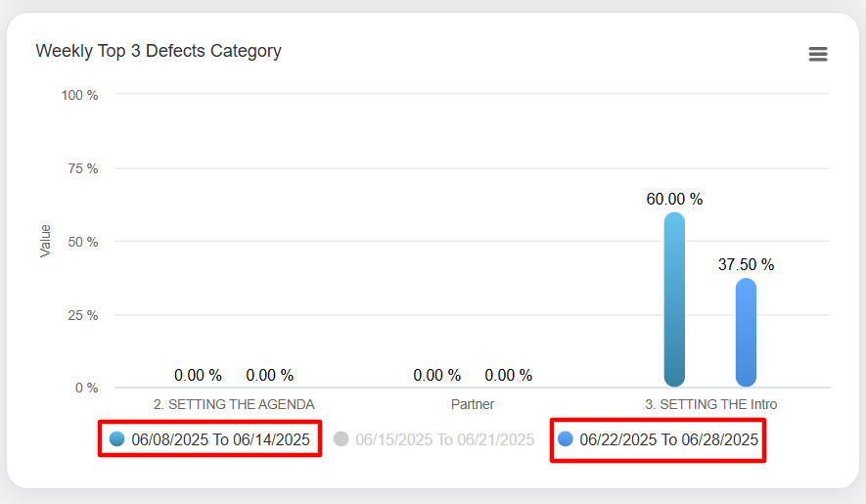The width and height of the screenshot is (866, 504).
Task: Click the blue 06/22/2025 legend circle marker
Action: tap(566, 439)
